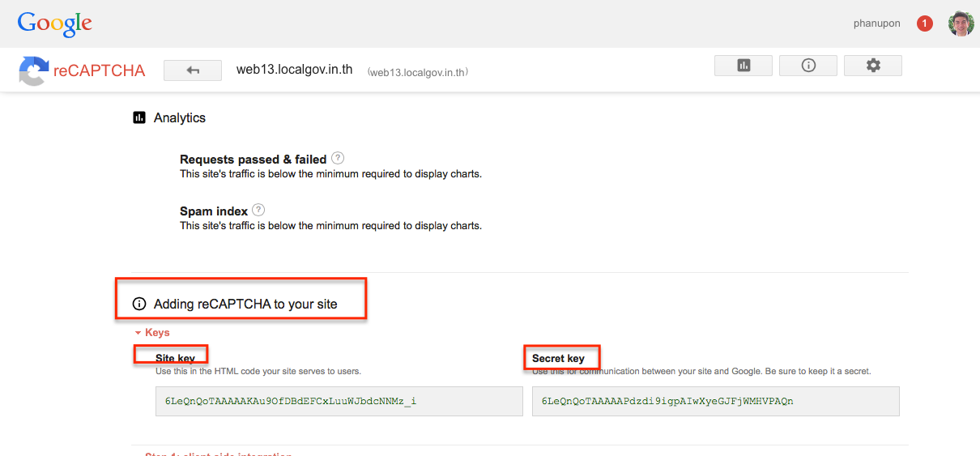Click the domain name in parentheses
The height and width of the screenshot is (456, 980).
click(417, 72)
